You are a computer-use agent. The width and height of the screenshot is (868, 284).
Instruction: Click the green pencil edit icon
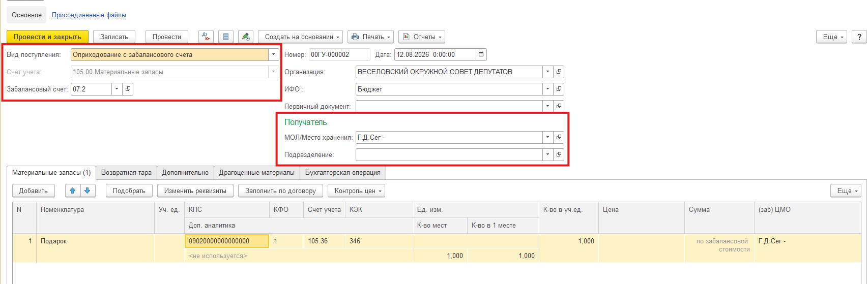pyautogui.click(x=246, y=37)
